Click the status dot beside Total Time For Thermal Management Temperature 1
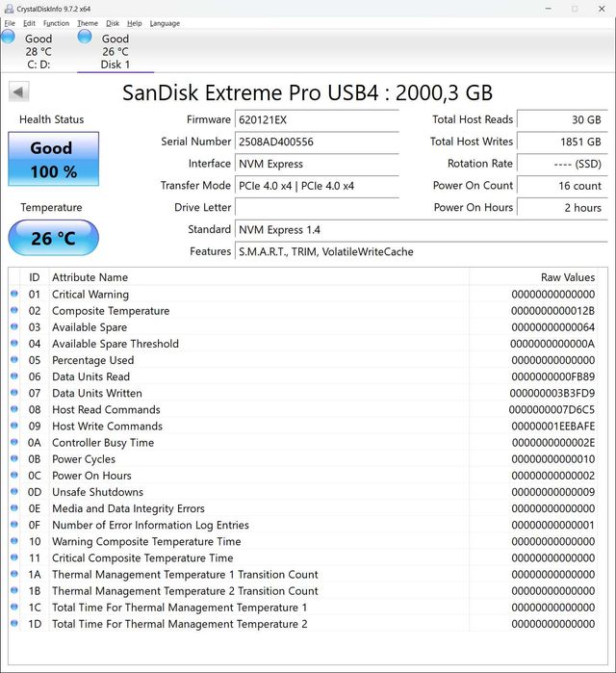 [x=14, y=607]
